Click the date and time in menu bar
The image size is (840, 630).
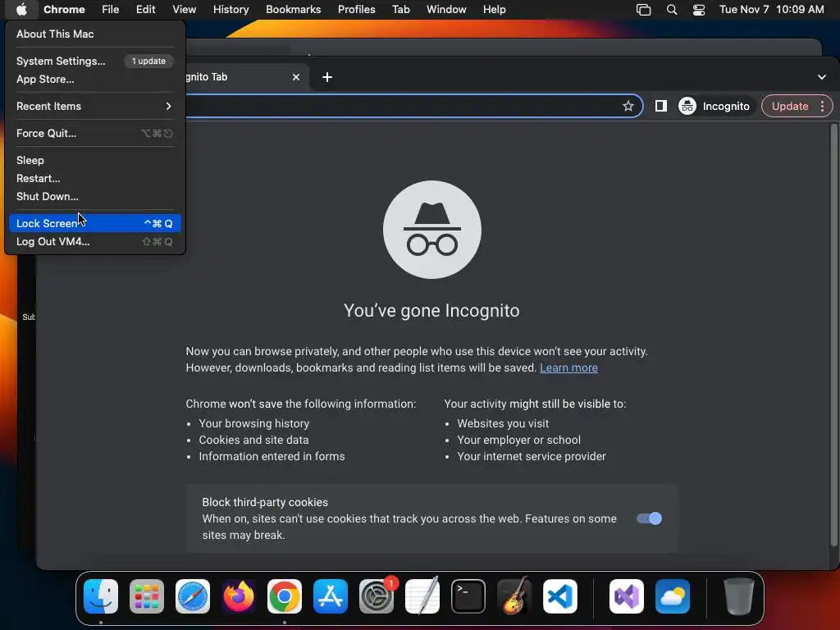[771, 10]
